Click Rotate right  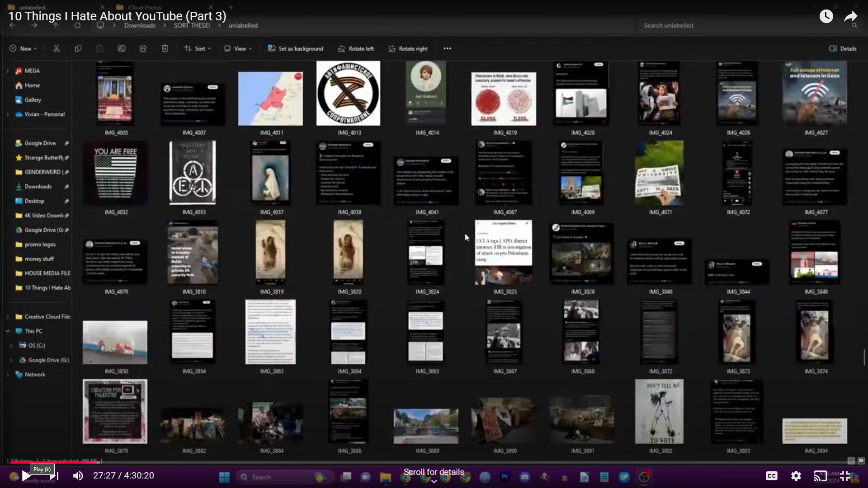(408, 48)
